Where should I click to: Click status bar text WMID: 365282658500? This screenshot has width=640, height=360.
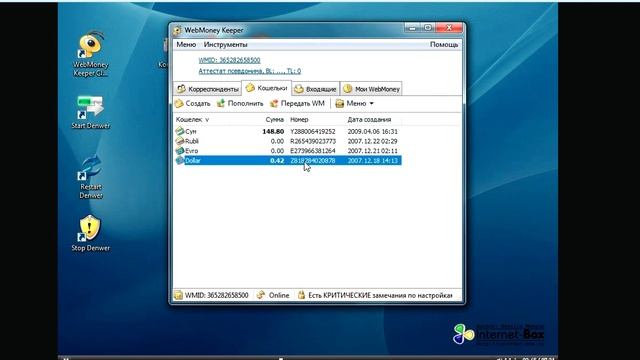pyautogui.click(x=216, y=295)
